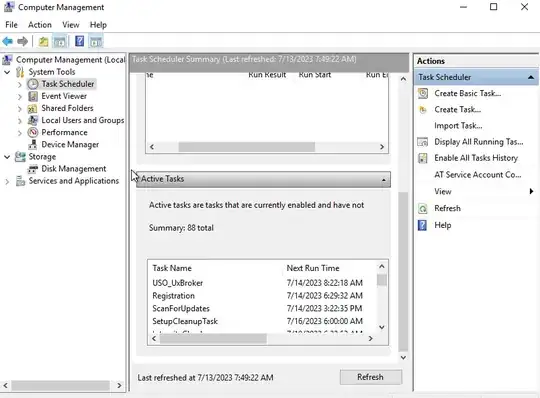
Task: Click the green Refresh icon in Actions
Action: pyautogui.click(x=423, y=209)
